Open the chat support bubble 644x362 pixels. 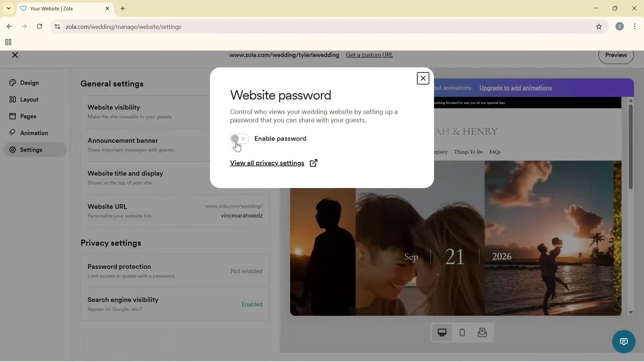(x=624, y=341)
